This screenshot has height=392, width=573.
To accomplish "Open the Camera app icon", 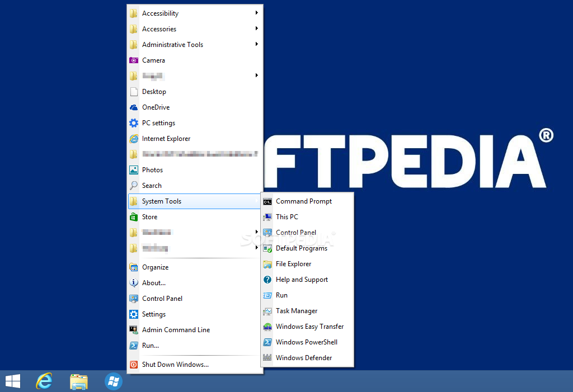I will [x=134, y=60].
